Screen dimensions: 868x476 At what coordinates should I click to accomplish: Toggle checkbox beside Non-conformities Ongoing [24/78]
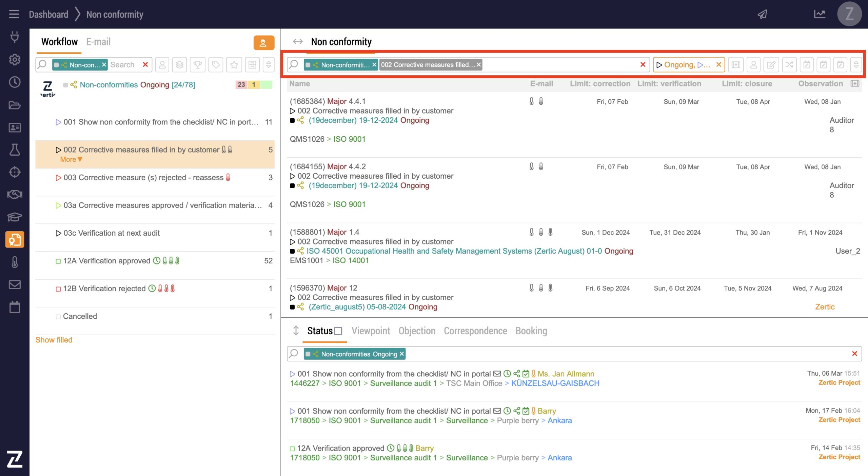click(x=65, y=85)
